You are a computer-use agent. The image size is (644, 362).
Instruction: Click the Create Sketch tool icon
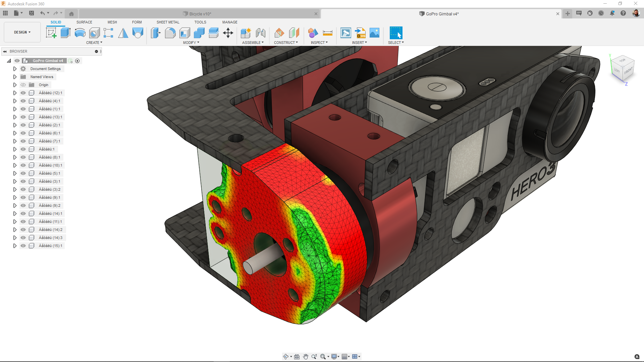coord(51,33)
